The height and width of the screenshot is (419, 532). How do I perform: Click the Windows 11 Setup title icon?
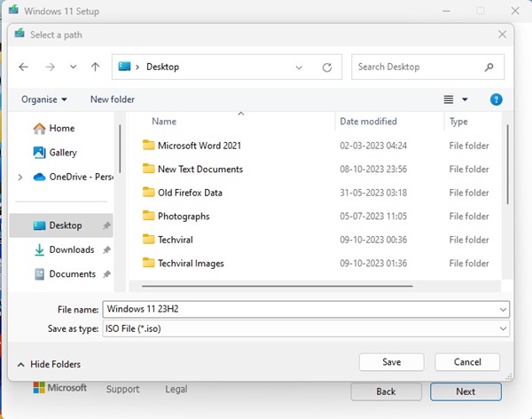pyautogui.click(x=13, y=10)
